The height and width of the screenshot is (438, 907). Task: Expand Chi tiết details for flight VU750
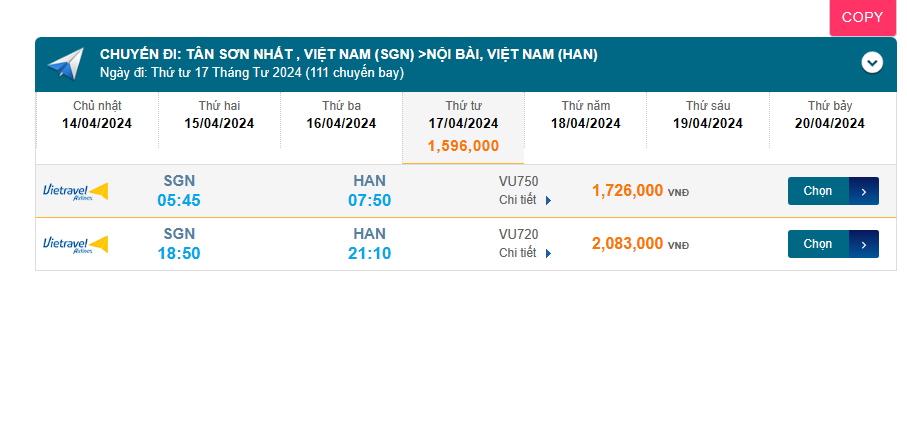tap(518, 200)
